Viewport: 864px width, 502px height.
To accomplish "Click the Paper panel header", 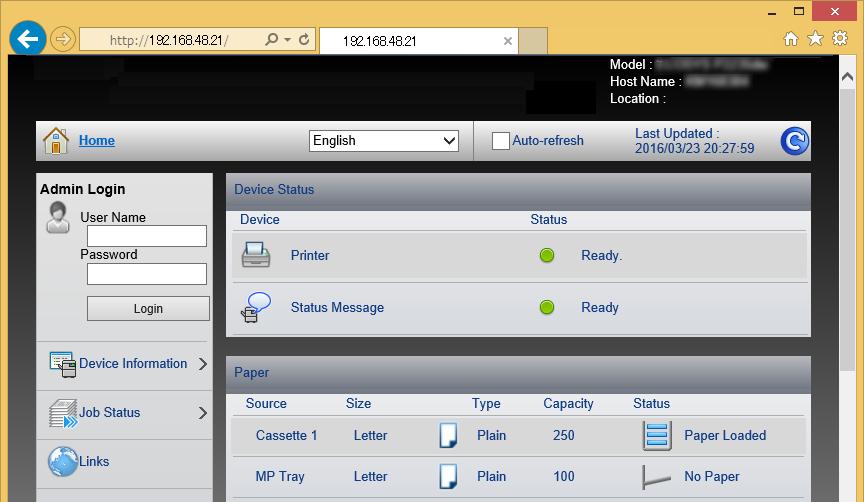I will tap(518, 374).
